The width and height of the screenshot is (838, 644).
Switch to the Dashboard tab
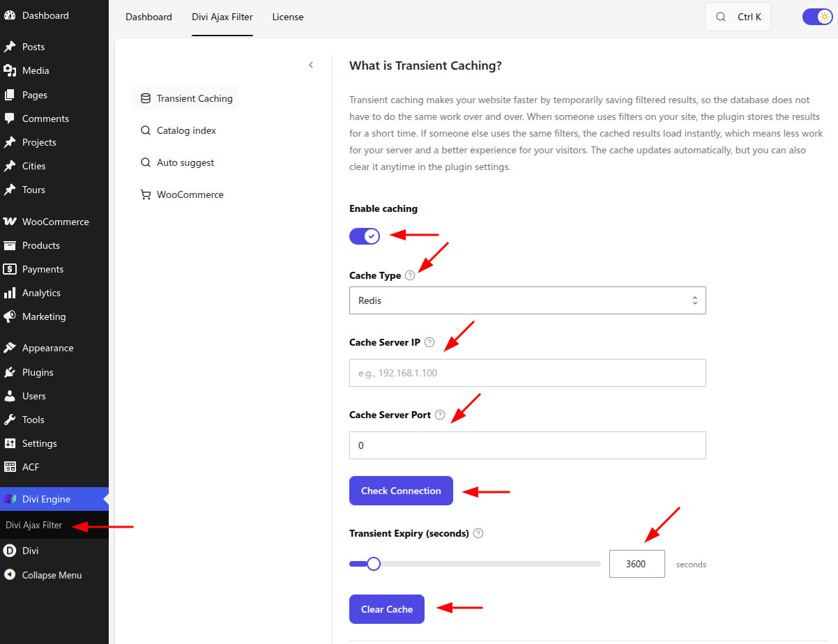(x=148, y=17)
